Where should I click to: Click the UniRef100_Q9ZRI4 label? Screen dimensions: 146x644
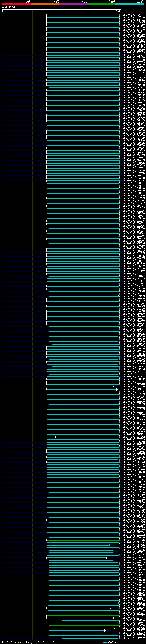click(x=134, y=55)
